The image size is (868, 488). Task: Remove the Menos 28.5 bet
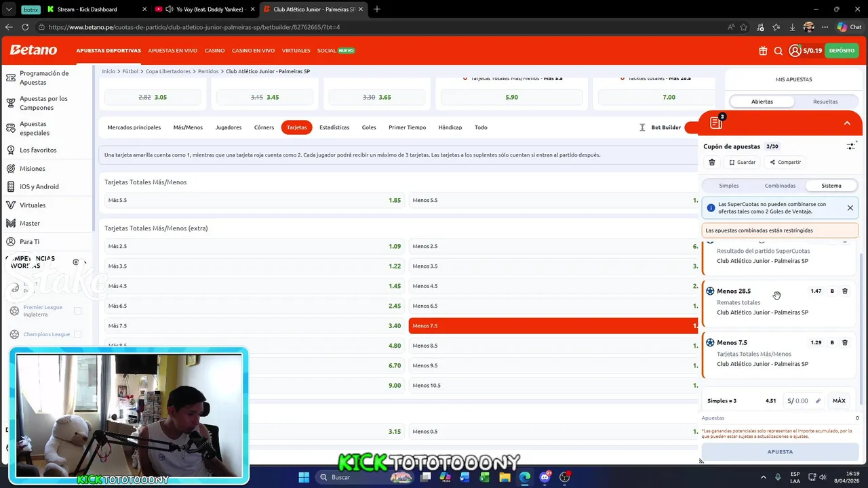click(845, 291)
